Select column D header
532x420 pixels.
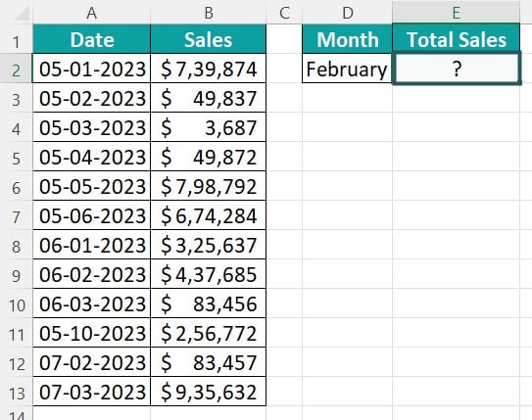[x=347, y=13]
